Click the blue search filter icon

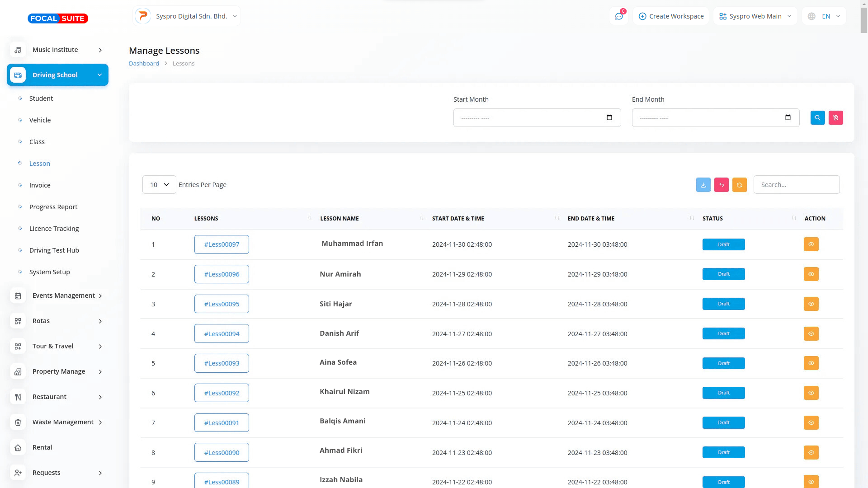click(817, 117)
